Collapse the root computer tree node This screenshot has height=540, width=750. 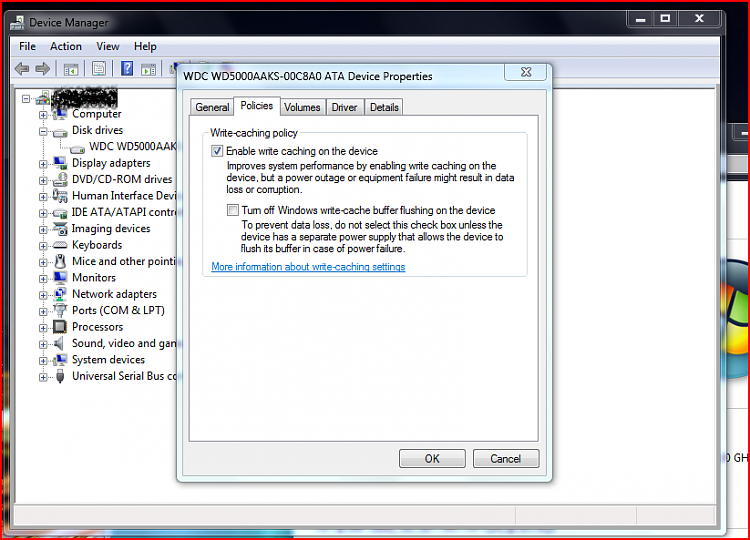26,99
